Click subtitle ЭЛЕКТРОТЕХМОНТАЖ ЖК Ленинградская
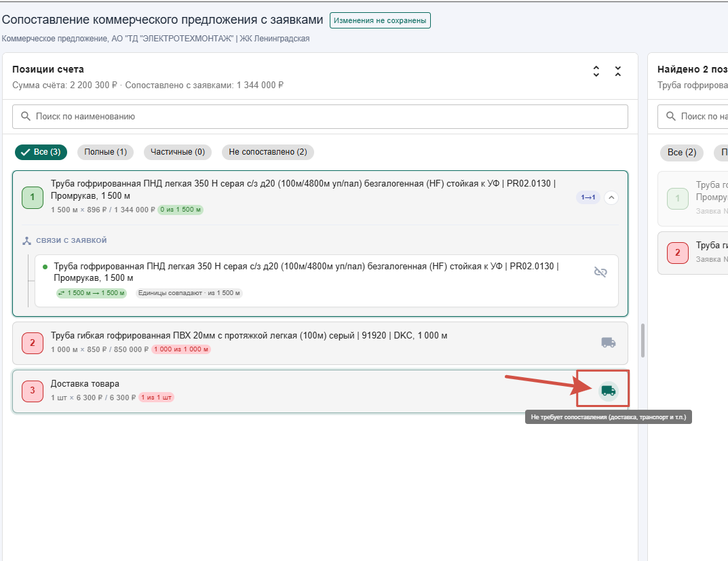 (155, 39)
